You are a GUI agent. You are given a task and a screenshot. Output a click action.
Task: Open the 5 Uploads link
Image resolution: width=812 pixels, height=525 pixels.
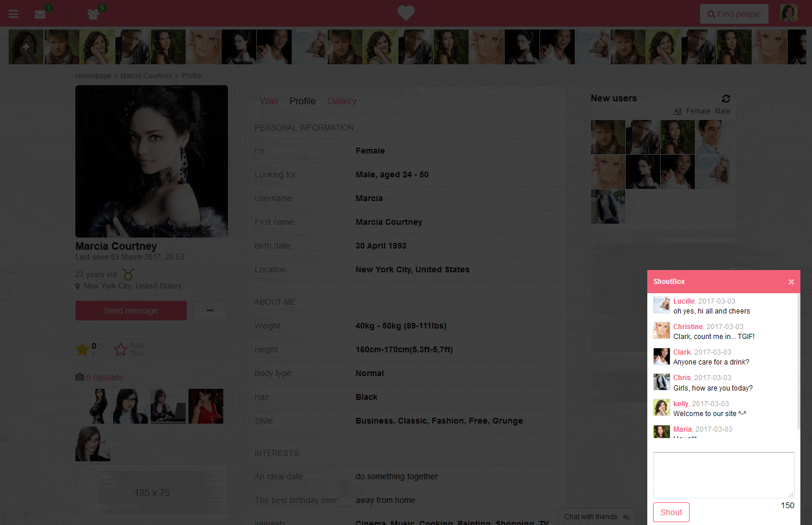tap(104, 377)
